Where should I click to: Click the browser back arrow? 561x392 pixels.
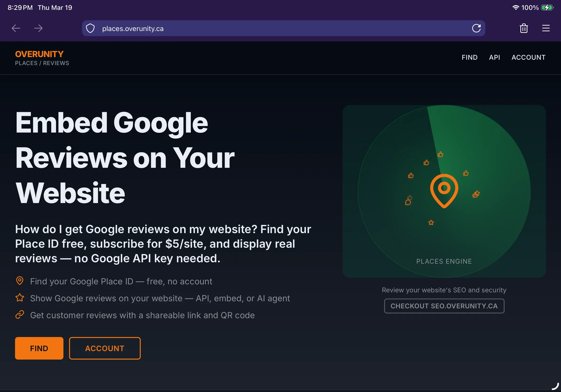[16, 28]
